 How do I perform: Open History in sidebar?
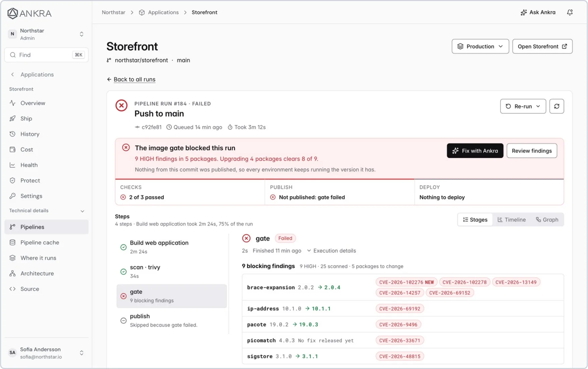pyautogui.click(x=46, y=134)
